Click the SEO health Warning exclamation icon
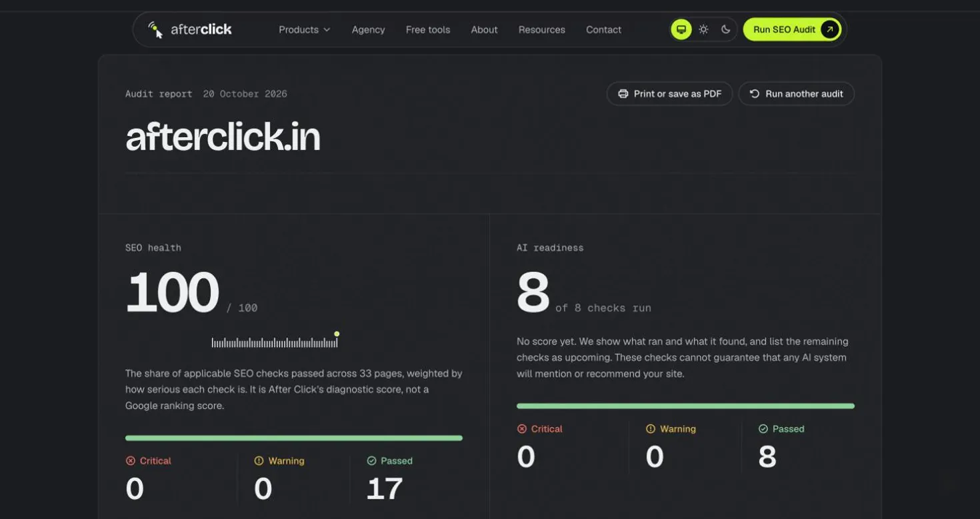Screen dimensions: 980x519 (x=259, y=460)
